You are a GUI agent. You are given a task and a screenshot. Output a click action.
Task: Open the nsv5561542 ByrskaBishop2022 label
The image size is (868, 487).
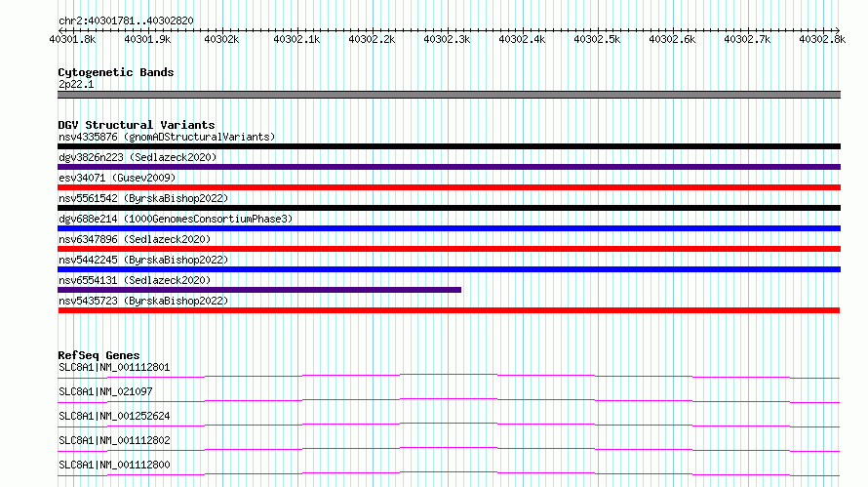[x=143, y=198]
